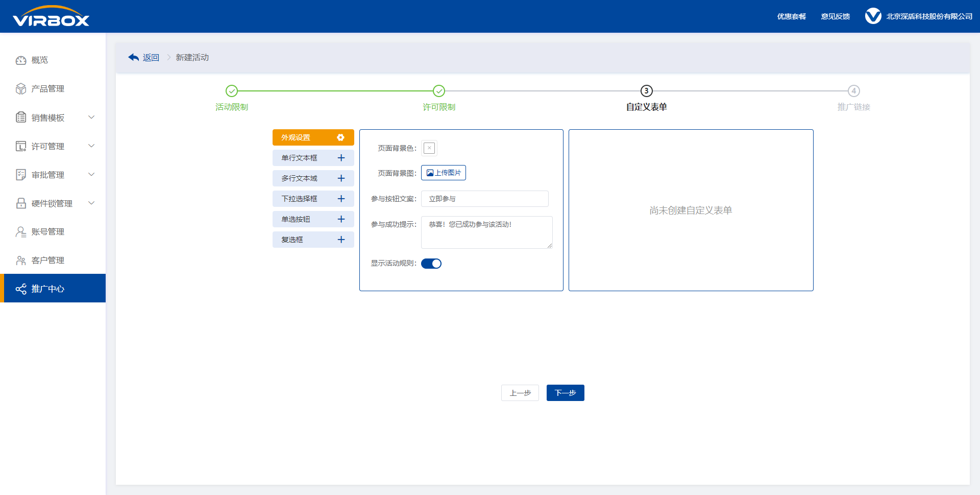
Task: Open 销售模板 menu item
Action: pos(53,117)
